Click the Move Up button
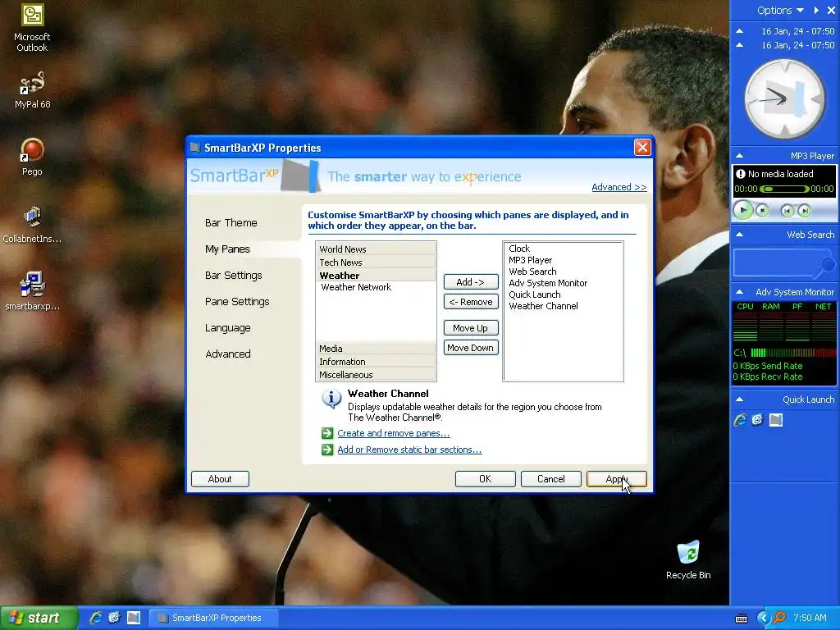This screenshot has height=630, width=840. pyautogui.click(x=471, y=328)
